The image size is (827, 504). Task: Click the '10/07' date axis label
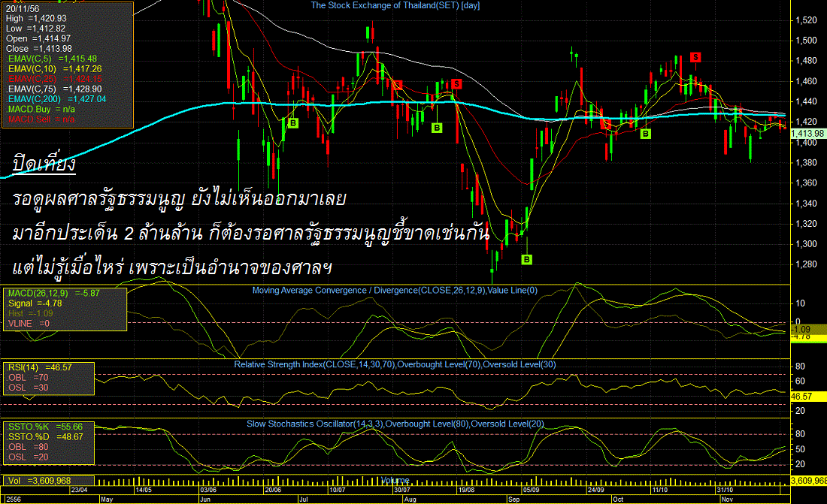[337, 490]
